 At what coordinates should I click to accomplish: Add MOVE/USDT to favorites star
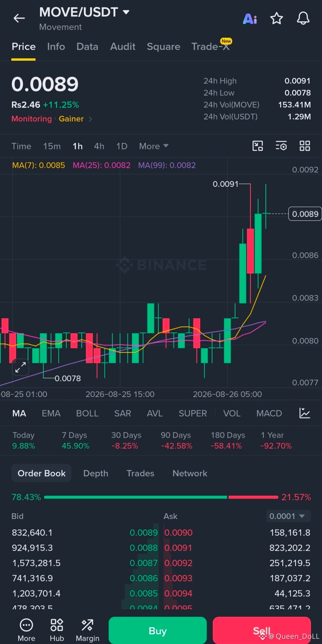[x=276, y=18]
